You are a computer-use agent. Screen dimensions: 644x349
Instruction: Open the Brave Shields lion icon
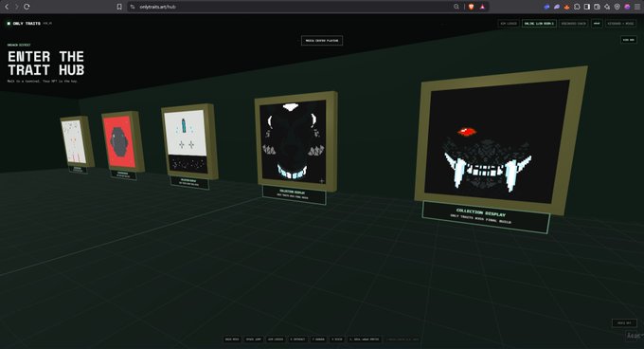(x=471, y=7)
